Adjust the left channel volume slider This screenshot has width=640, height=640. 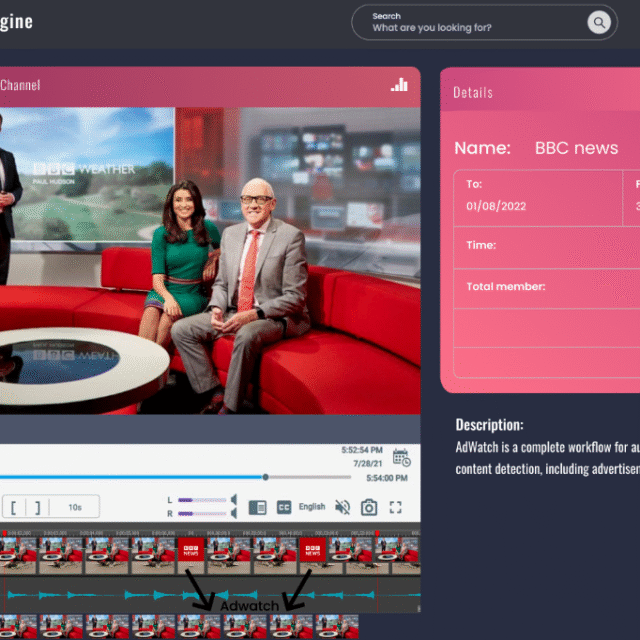(x=202, y=500)
